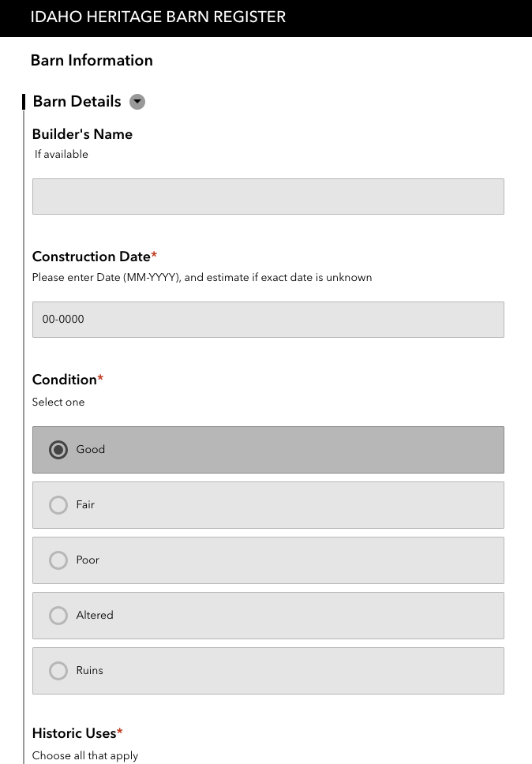Click the 'If available' hint text
Image resolution: width=532 pixels, height=764 pixels.
click(60, 154)
